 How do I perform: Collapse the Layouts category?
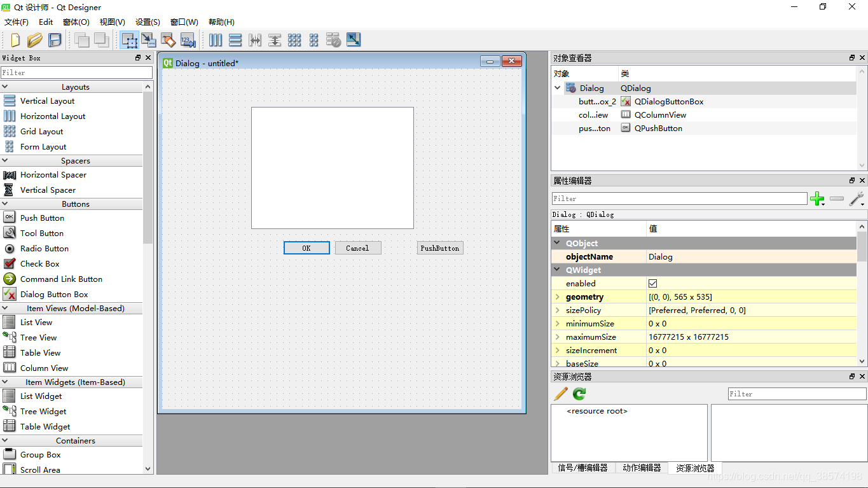5,87
